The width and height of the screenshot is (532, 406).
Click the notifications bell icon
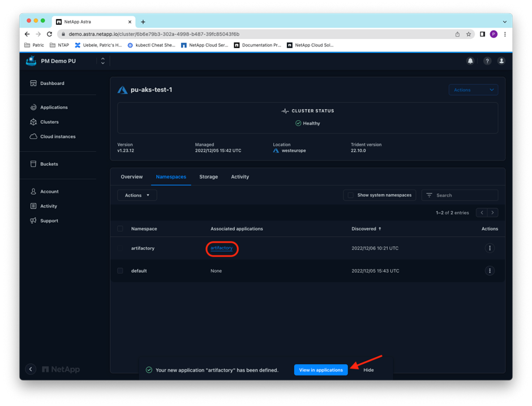coord(470,61)
